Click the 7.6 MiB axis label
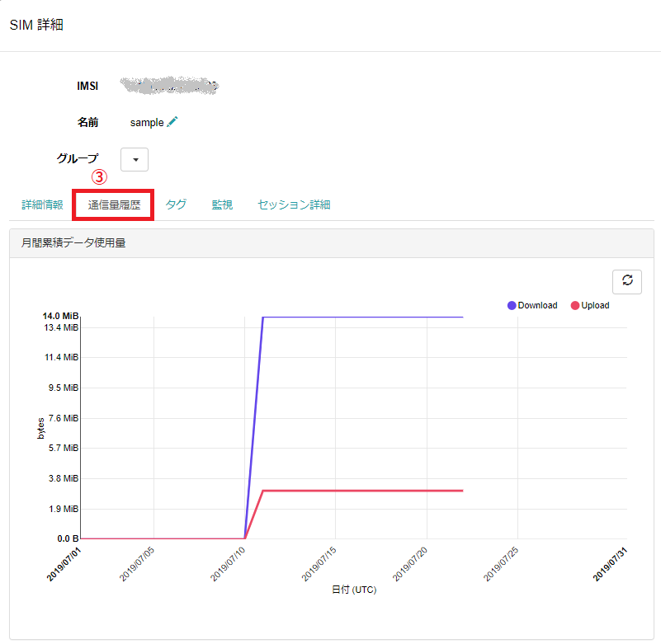 tap(64, 418)
